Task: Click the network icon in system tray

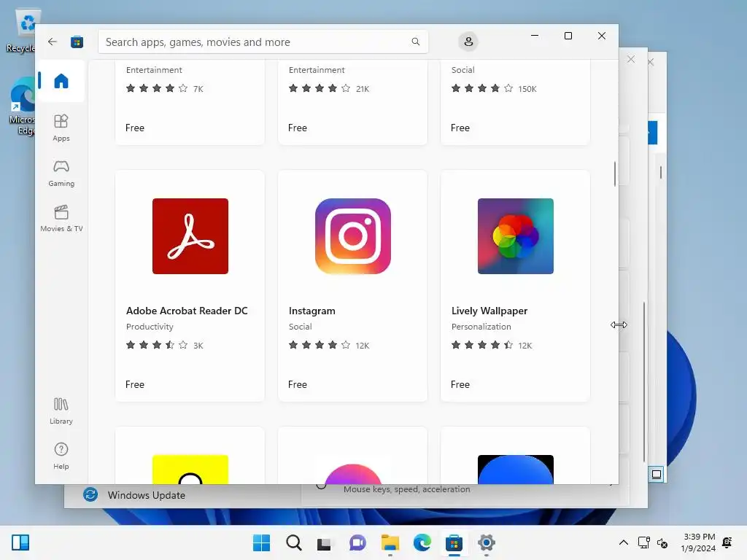Action: pyautogui.click(x=643, y=542)
